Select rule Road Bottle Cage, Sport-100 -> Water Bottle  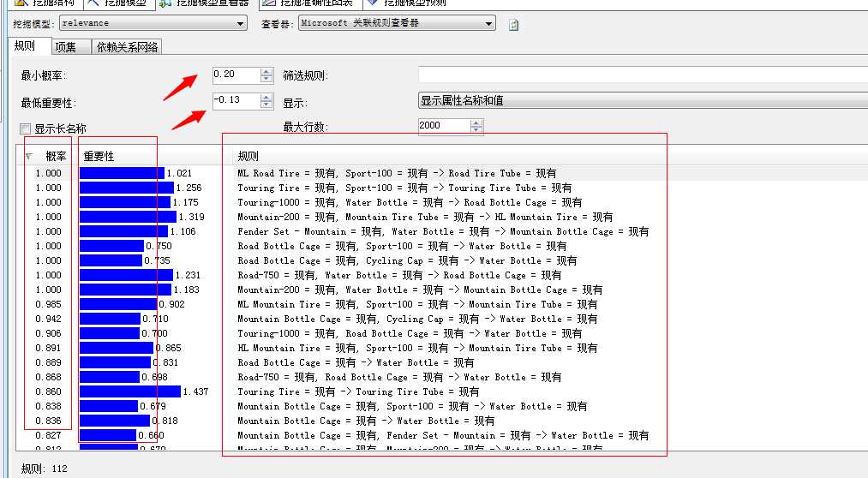402,246
